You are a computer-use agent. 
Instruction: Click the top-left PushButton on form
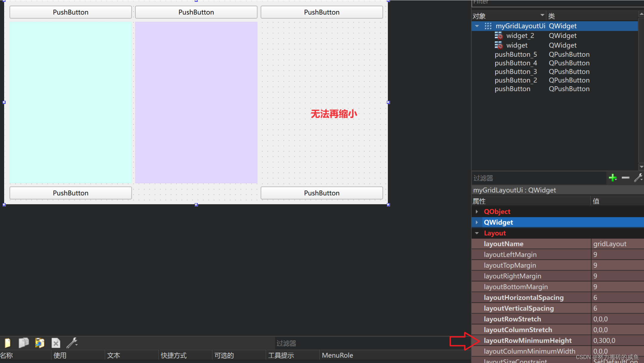(71, 12)
